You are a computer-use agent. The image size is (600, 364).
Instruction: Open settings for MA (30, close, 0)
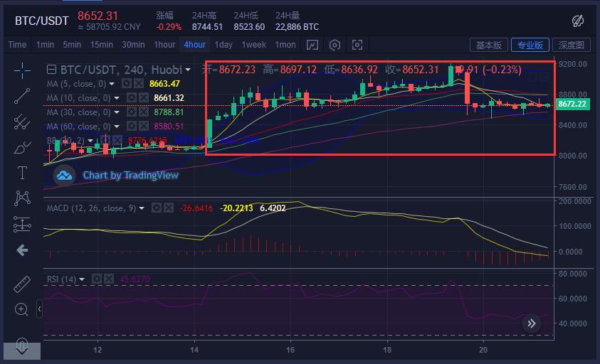132,112
